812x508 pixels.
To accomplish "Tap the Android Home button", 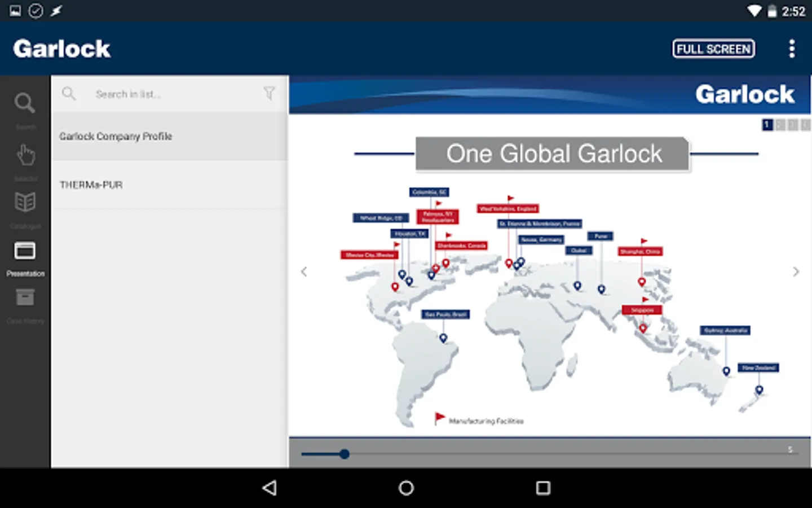I will (406, 488).
